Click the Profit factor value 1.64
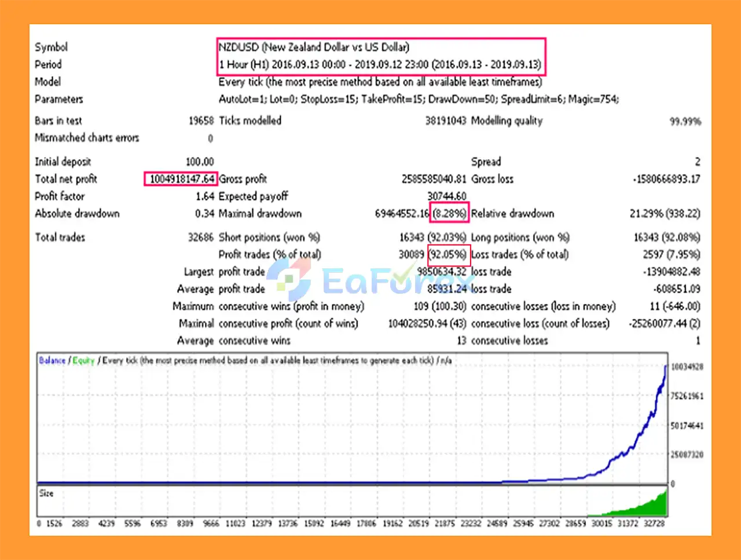The width and height of the screenshot is (741, 560). pyautogui.click(x=205, y=196)
